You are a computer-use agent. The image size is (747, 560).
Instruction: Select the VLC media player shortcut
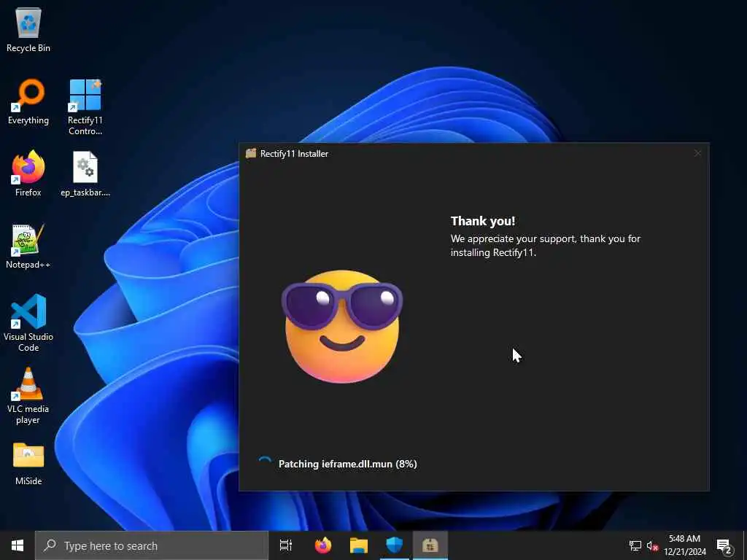point(28,396)
